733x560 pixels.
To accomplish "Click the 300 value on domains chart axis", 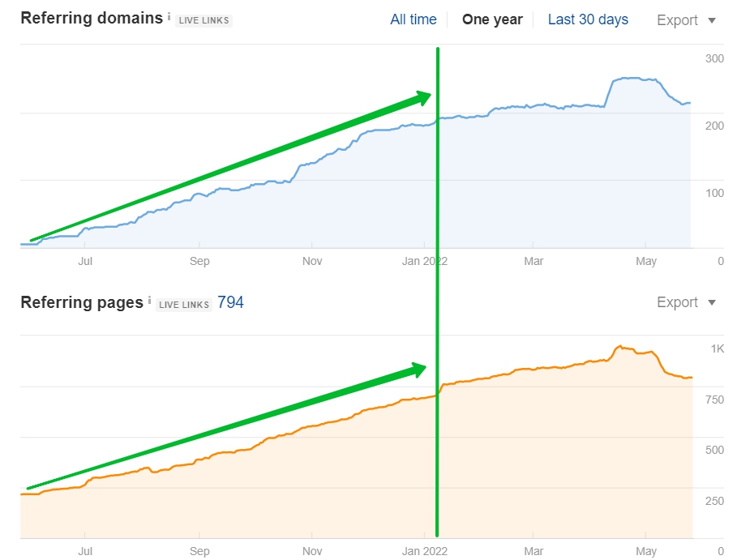I will pos(714,59).
